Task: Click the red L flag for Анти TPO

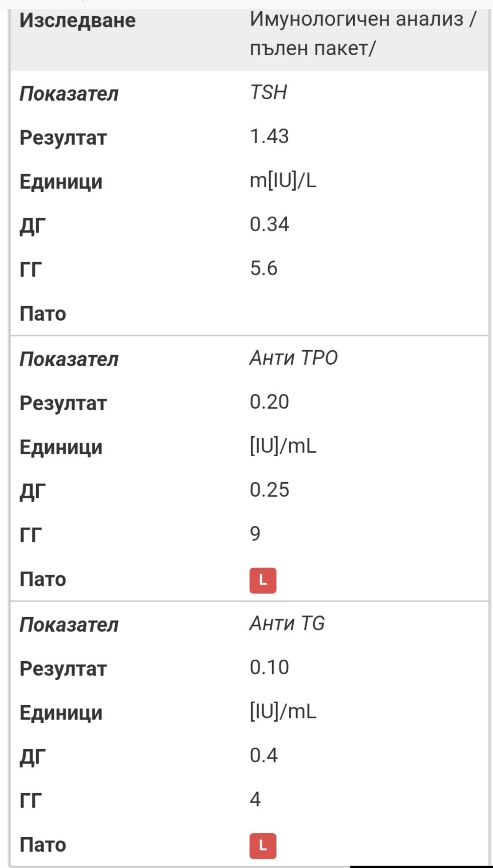Action: 263,580
